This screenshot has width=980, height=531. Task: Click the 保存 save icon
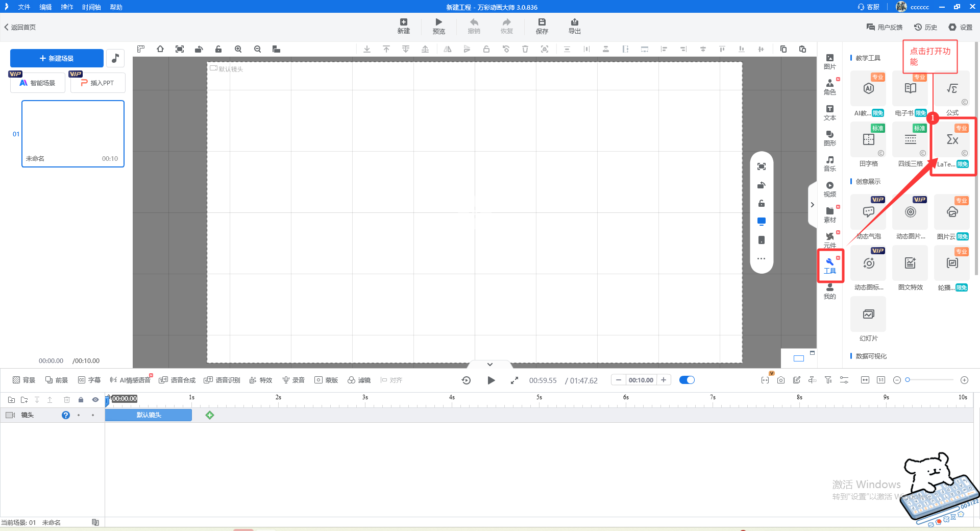coord(542,26)
